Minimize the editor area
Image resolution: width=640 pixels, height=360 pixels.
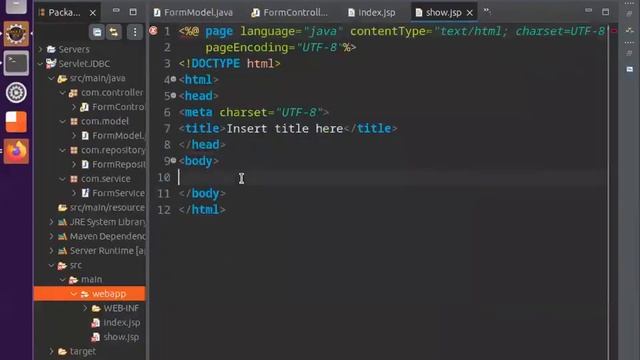pos(588,11)
